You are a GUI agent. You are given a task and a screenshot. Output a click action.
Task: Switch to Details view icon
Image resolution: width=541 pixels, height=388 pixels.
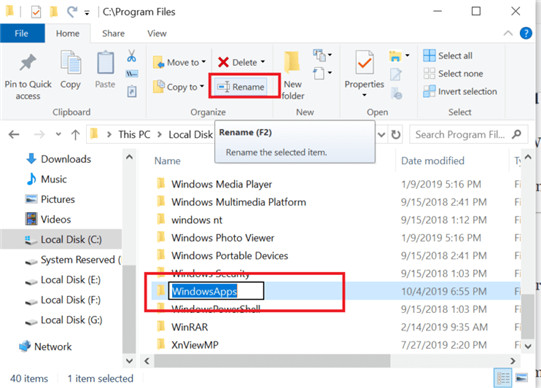(x=503, y=378)
